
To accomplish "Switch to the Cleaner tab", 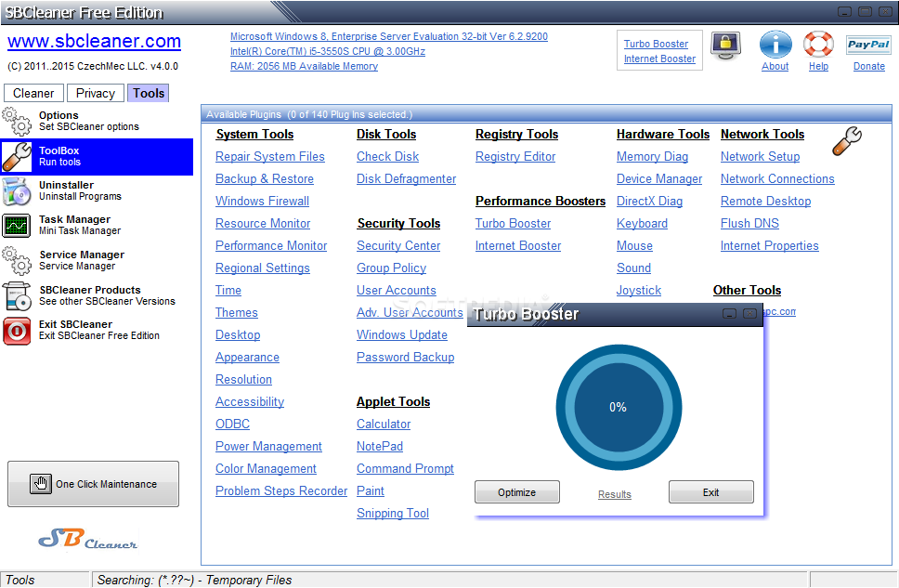I will pyautogui.click(x=33, y=93).
